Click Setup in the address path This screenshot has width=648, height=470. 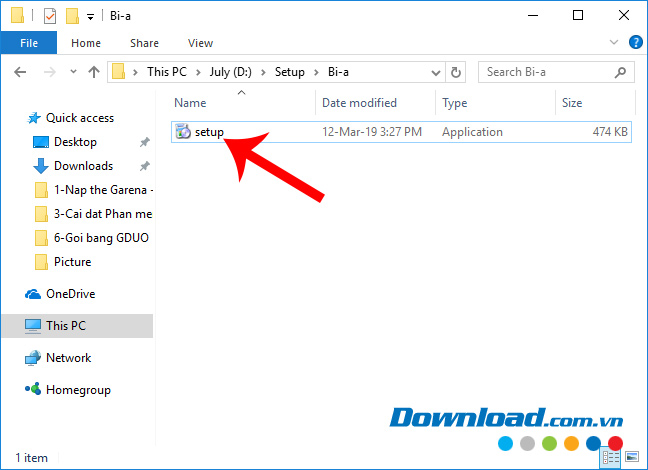[x=290, y=72]
